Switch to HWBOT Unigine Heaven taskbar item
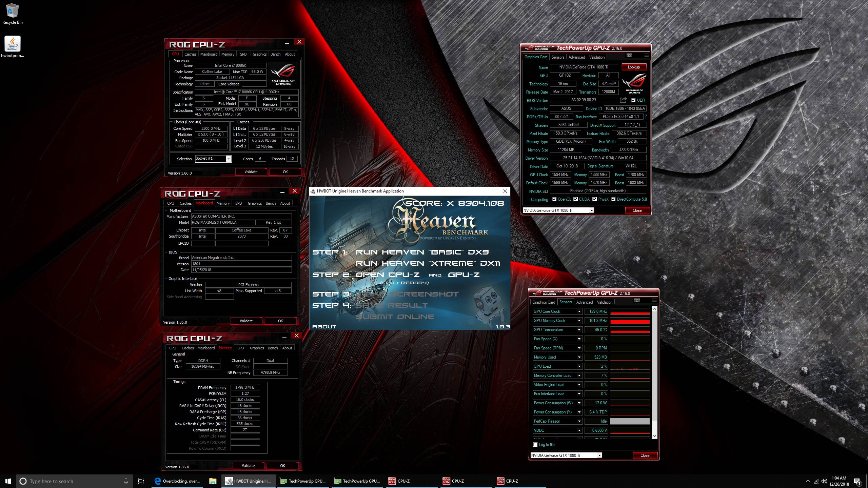868x488 pixels. click(x=249, y=481)
